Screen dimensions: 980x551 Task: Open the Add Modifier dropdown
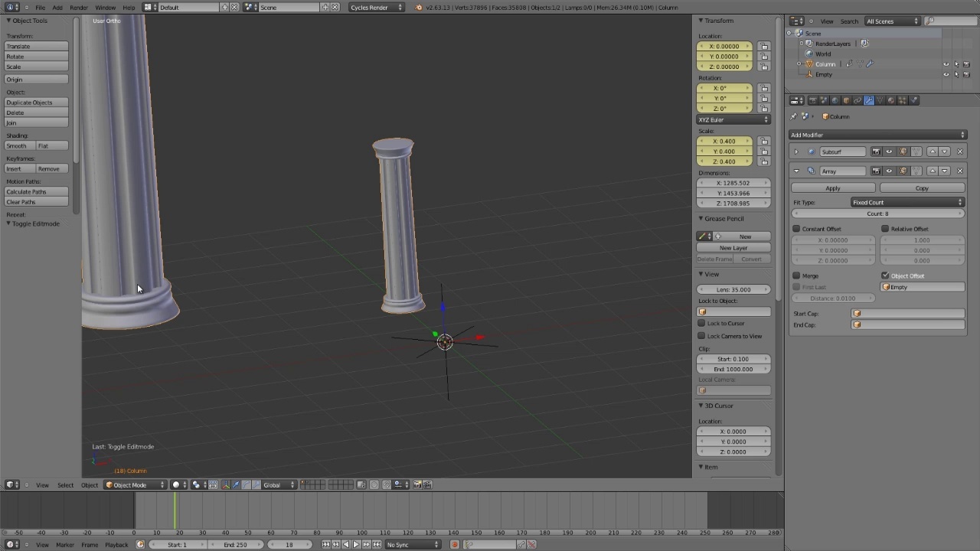[877, 135]
